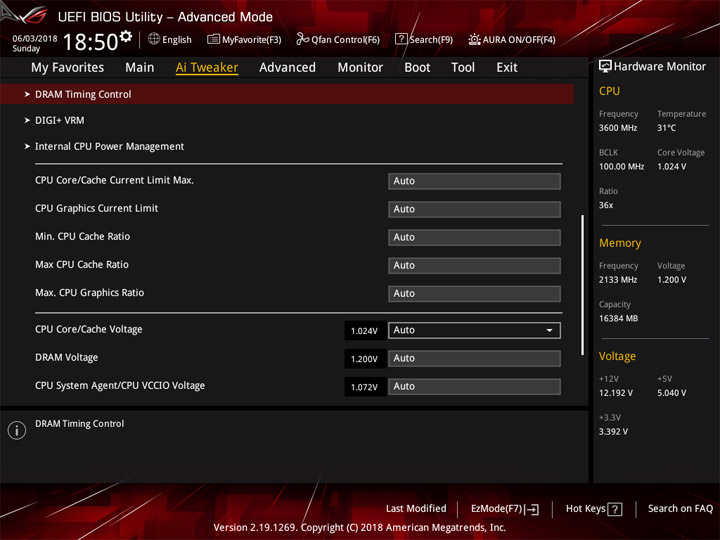Open Search(F9)

[x=424, y=39]
